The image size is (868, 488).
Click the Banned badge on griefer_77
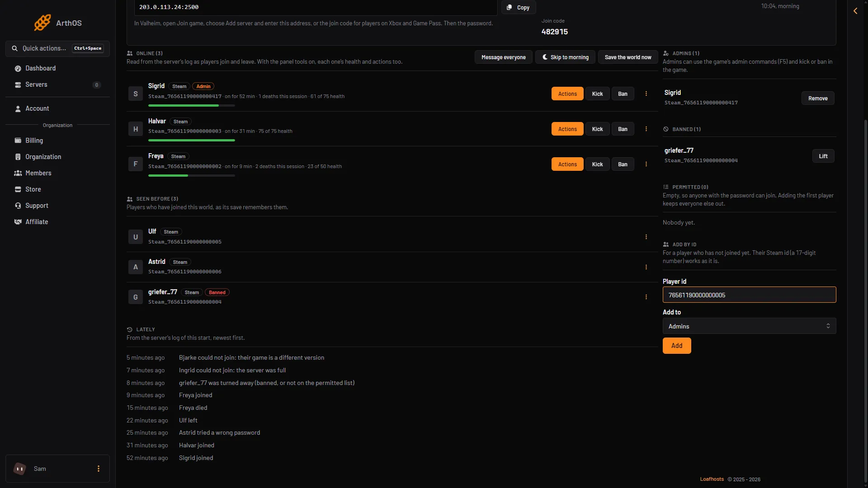click(x=217, y=293)
